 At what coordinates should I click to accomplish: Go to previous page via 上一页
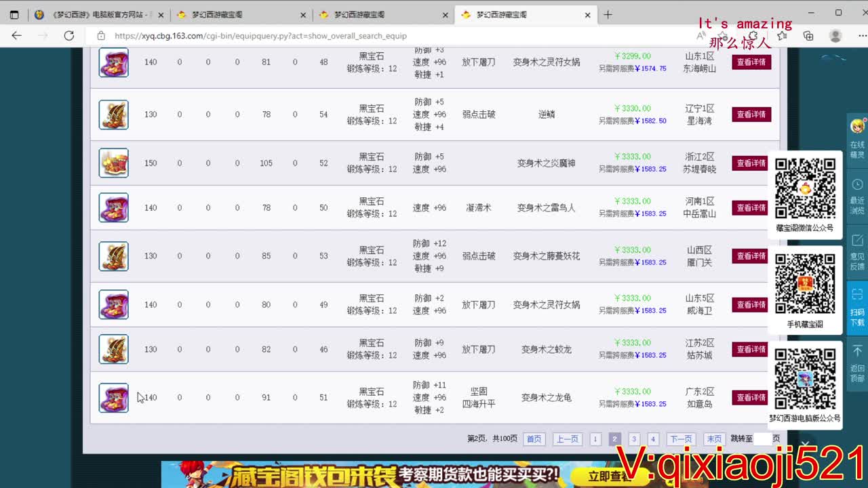(568, 439)
